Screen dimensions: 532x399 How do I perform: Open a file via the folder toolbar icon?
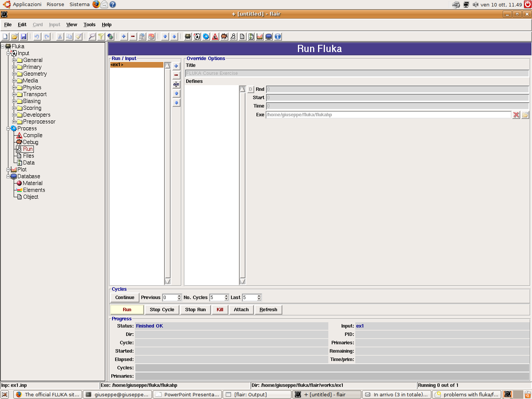[14, 36]
